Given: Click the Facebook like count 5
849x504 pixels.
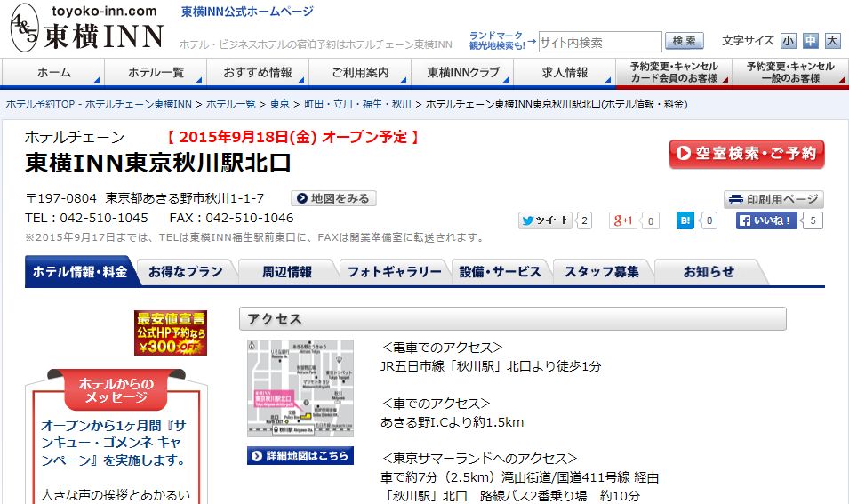Looking at the screenshot, I should click(x=813, y=220).
